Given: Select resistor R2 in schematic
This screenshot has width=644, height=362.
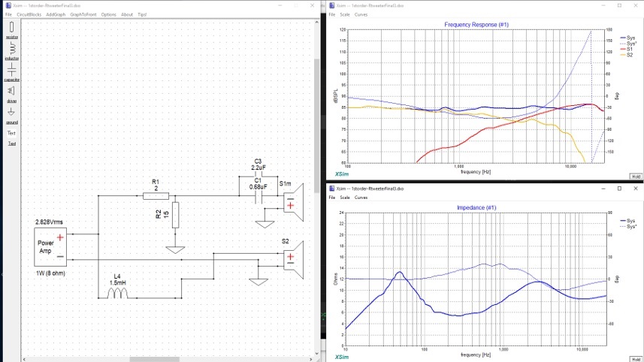Looking at the screenshot, I should pos(175,215).
